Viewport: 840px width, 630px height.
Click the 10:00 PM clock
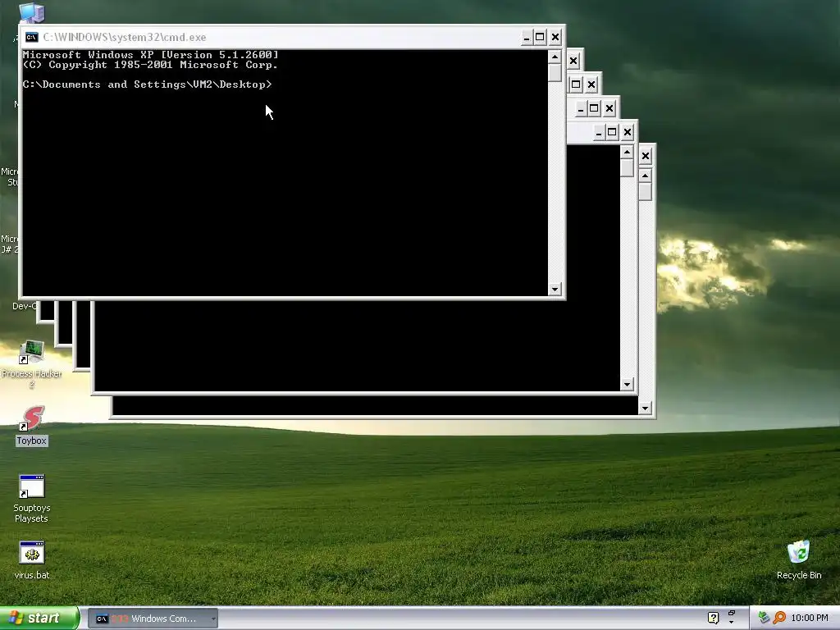(x=810, y=618)
